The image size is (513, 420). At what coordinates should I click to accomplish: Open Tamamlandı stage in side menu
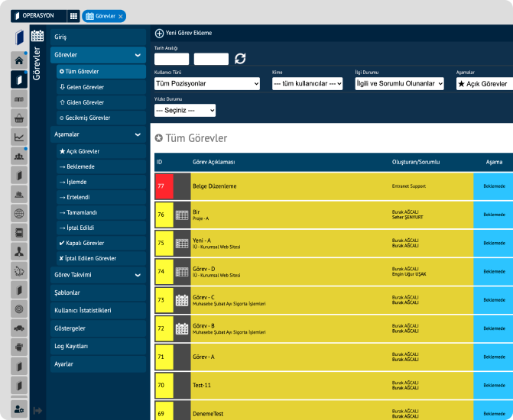pyautogui.click(x=101, y=212)
